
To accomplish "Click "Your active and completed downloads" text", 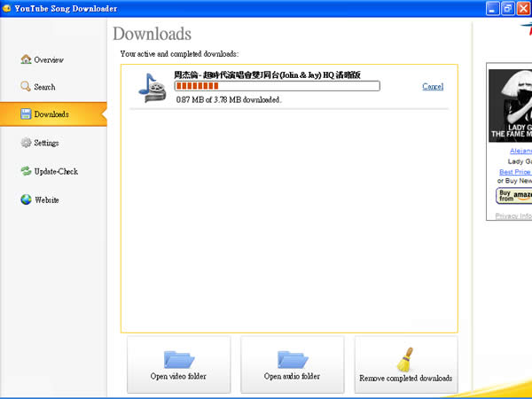I will [179, 54].
